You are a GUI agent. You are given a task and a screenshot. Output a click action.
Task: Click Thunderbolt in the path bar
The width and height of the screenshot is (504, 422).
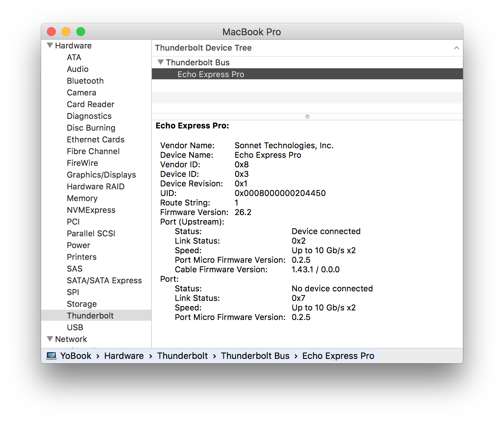pos(182,356)
